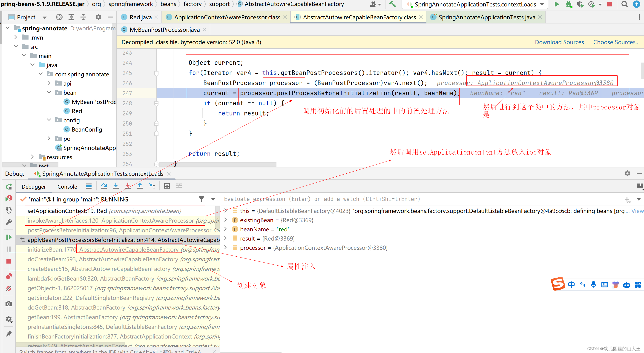
Task: Click Choose Sources link
Action: [616, 42]
